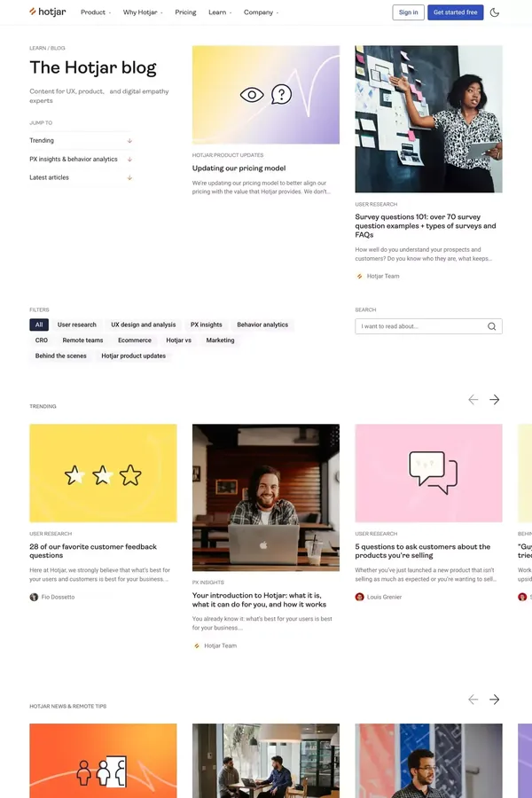
Task: Filter by Hotjar product updates
Action: (133, 356)
